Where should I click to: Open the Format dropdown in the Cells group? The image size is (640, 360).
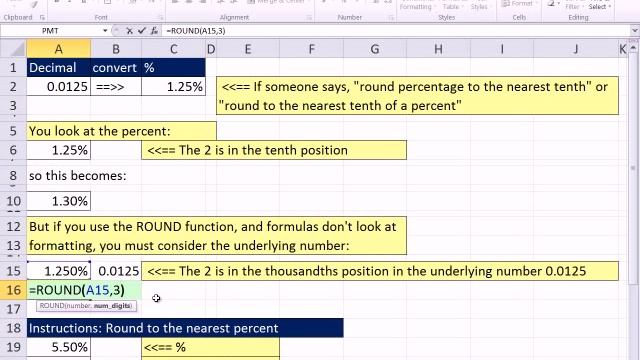tap(519, 4)
